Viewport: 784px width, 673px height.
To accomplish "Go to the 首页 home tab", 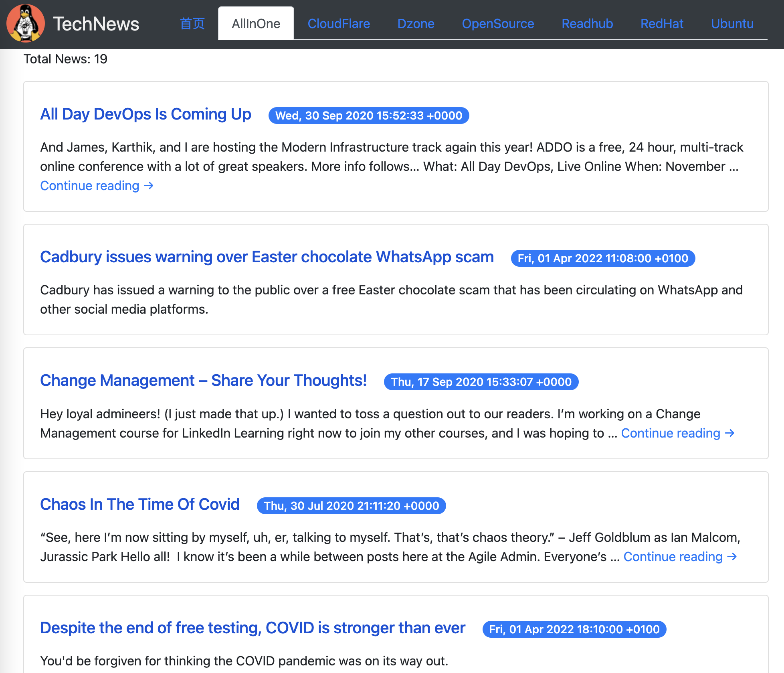I will tap(192, 24).
